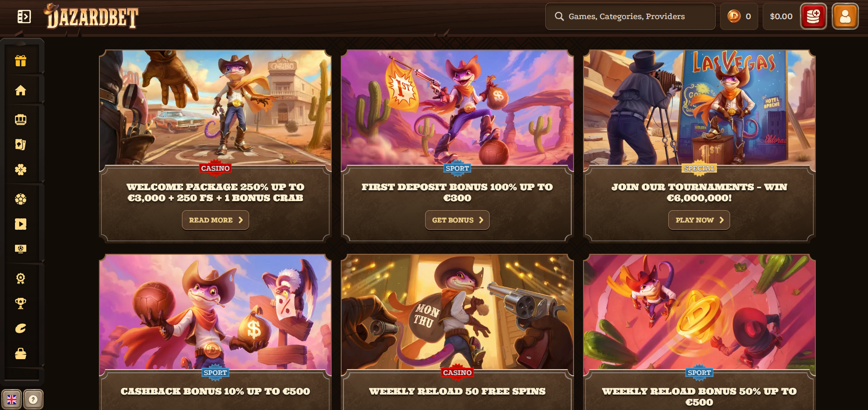Click the Dazardbet logo
The image size is (868, 410).
pos(91,16)
